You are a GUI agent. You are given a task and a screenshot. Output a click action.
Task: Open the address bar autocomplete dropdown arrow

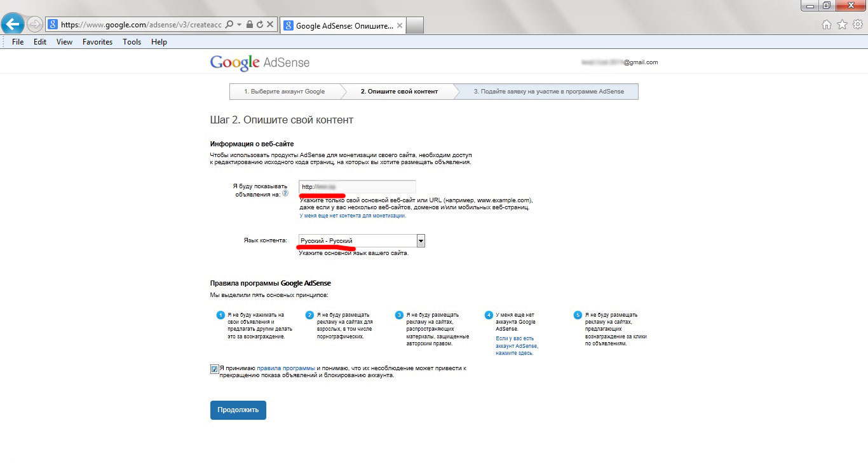[239, 25]
